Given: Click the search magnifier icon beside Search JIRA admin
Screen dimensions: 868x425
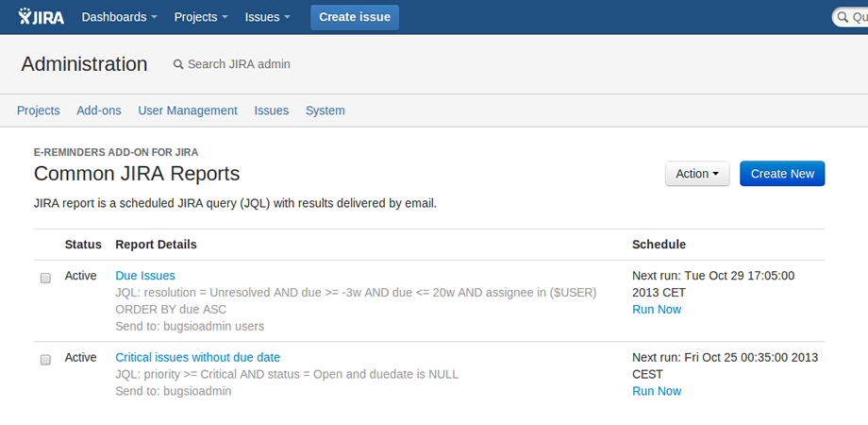Looking at the screenshot, I should [x=178, y=64].
